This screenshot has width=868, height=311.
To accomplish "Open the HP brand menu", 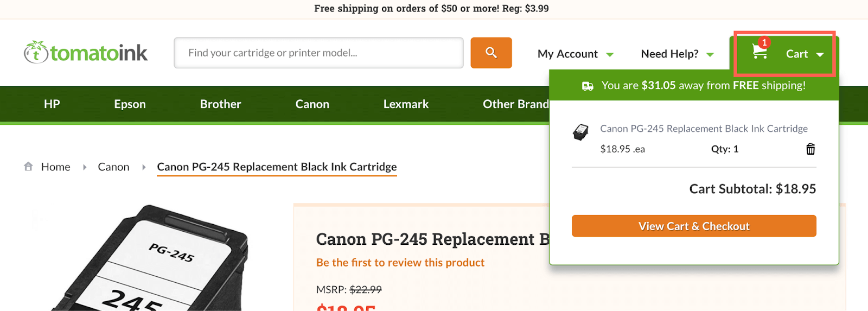I will [x=52, y=104].
